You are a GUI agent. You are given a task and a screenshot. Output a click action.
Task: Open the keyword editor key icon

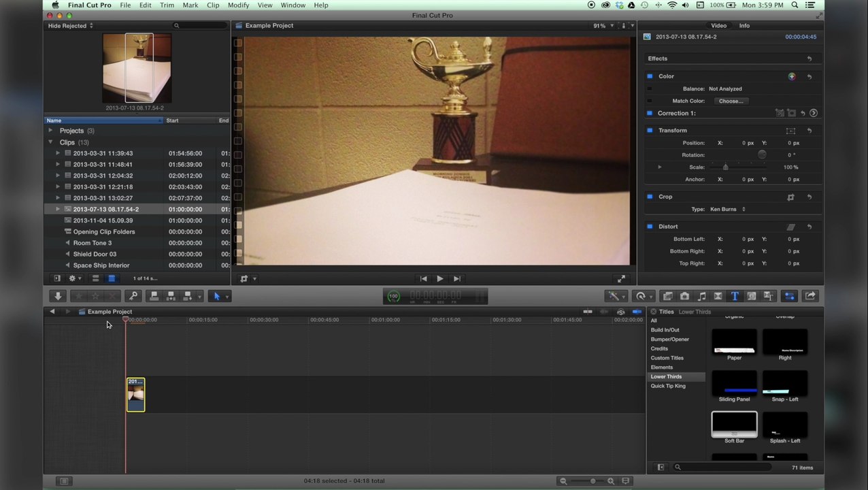(133, 296)
